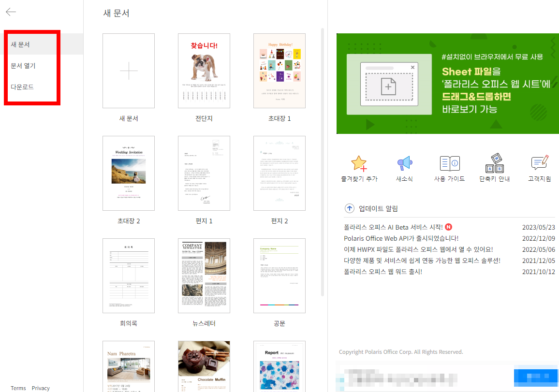Viewport: 559px width, 392px height.
Task: Open the Privacy link
Action: click(40, 388)
